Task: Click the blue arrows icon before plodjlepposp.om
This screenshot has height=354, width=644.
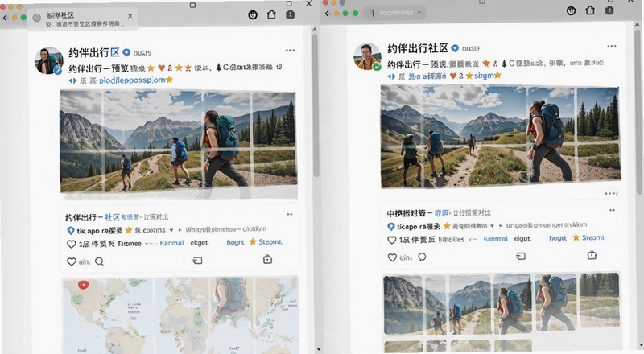Action: pos(72,81)
